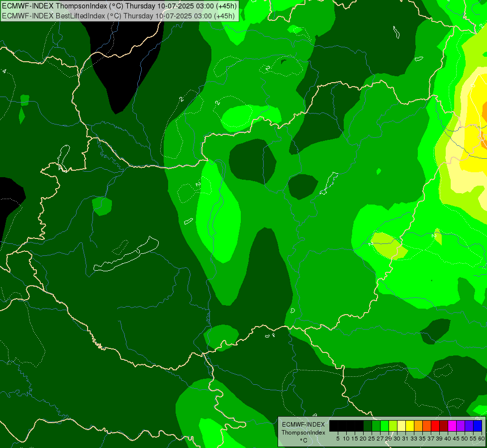Click the ECMWF-INDEX label in the legend
The image size is (487, 448).
pyautogui.click(x=303, y=425)
